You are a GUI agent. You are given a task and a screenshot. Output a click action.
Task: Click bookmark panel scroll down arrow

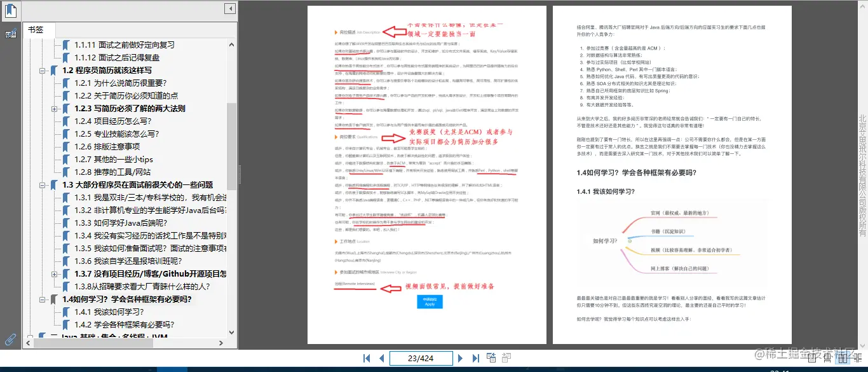[x=232, y=333]
